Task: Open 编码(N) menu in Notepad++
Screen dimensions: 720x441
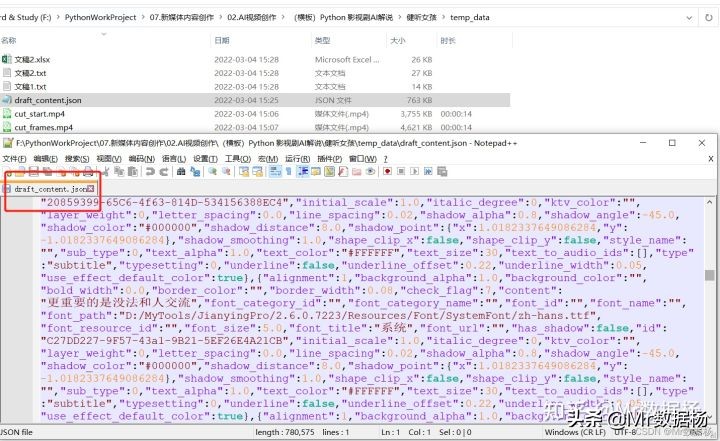Action: point(141,158)
